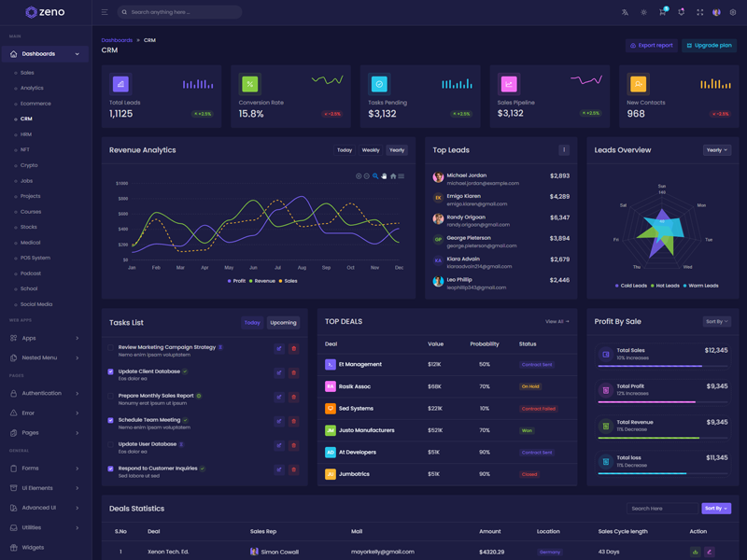Click the hamburger sidebar toggle icon
Viewport: 747px width, 560px height.
click(x=105, y=12)
